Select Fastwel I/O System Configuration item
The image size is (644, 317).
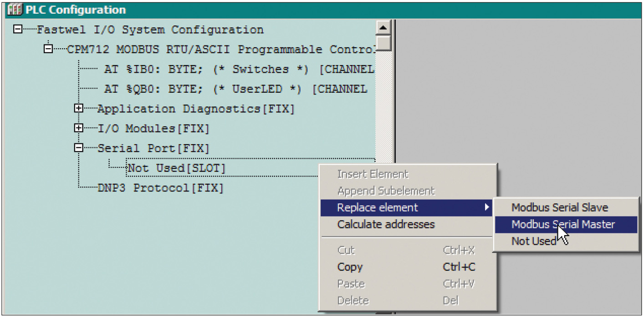150,30
